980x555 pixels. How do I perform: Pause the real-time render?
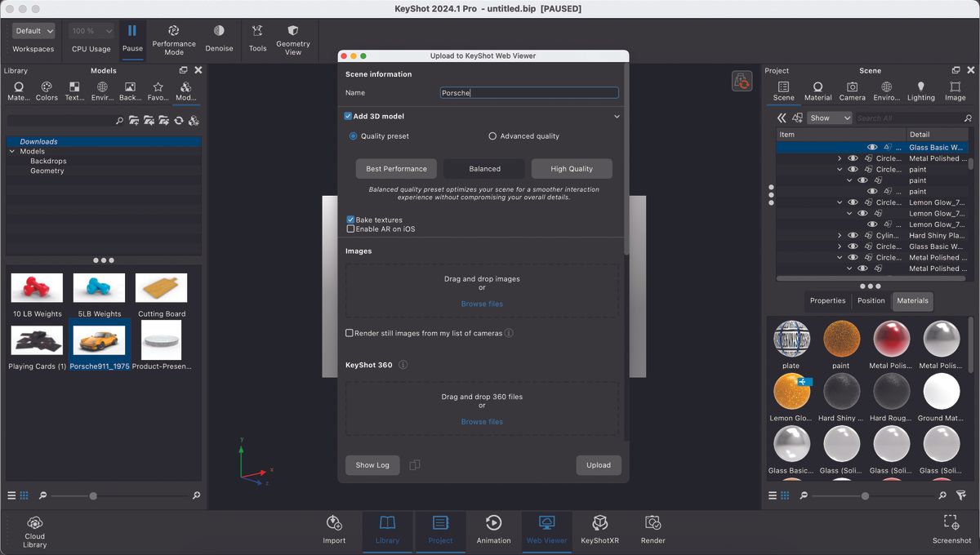click(x=132, y=38)
